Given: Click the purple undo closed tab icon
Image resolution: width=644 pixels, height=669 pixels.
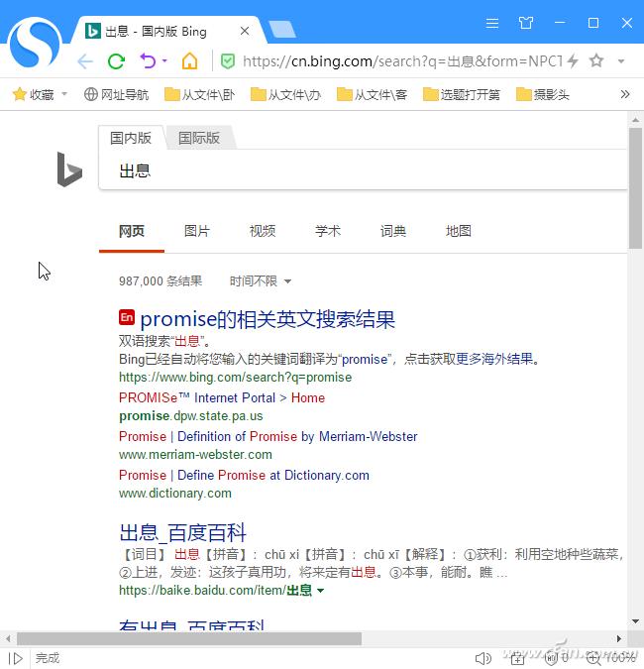Looking at the screenshot, I should pyautogui.click(x=148, y=61).
